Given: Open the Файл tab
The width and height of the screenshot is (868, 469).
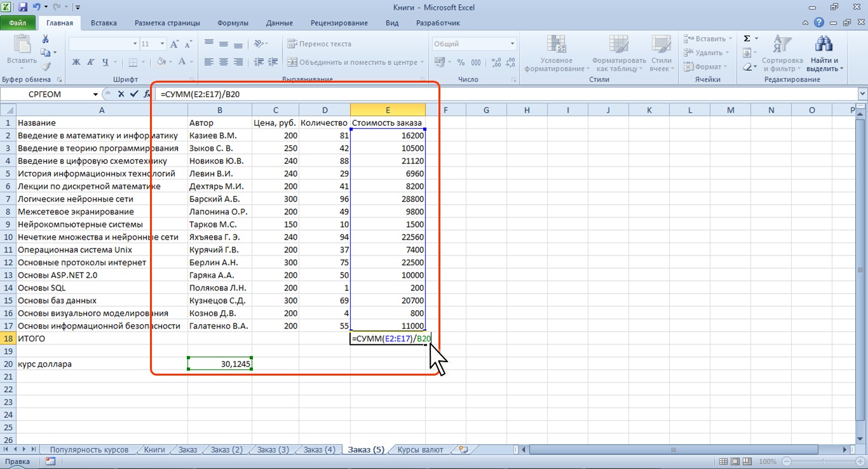Looking at the screenshot, I should point(18,23).
